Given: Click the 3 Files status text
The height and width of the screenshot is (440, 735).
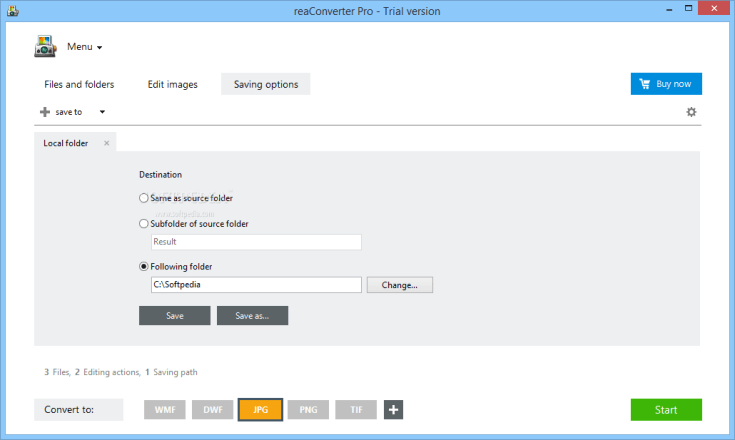Looking at the screenshot, I should tap(57, 372).
